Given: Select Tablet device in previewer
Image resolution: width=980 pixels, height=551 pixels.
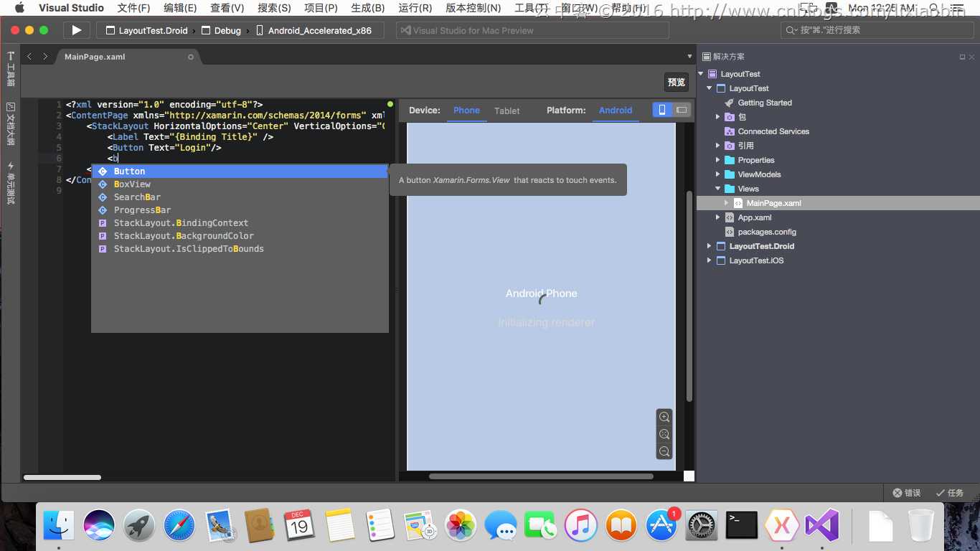Looking at the screenshot, I should point(507,110).
